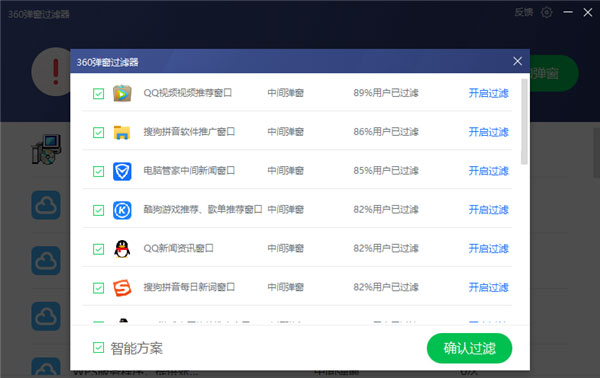Click the red exclamation warning icon
Screen dimensions: 600x378
pyautogui.click(x=55, y=72)
